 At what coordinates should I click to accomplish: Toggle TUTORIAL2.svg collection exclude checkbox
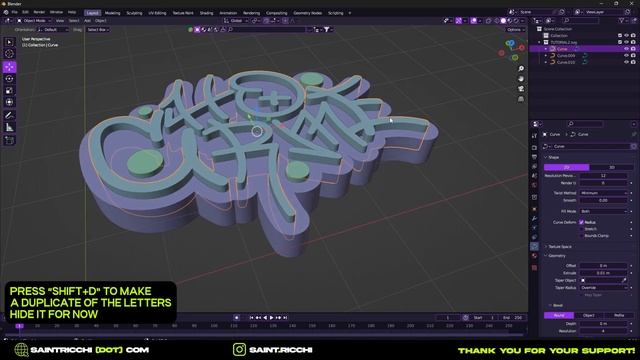[x=620, y=42]
